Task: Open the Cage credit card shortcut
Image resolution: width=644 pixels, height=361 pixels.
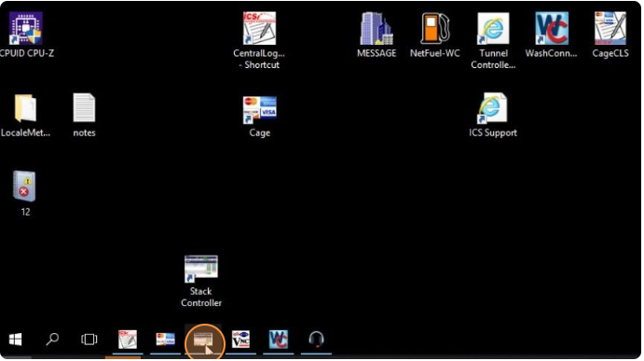Action: click(259, 109)
